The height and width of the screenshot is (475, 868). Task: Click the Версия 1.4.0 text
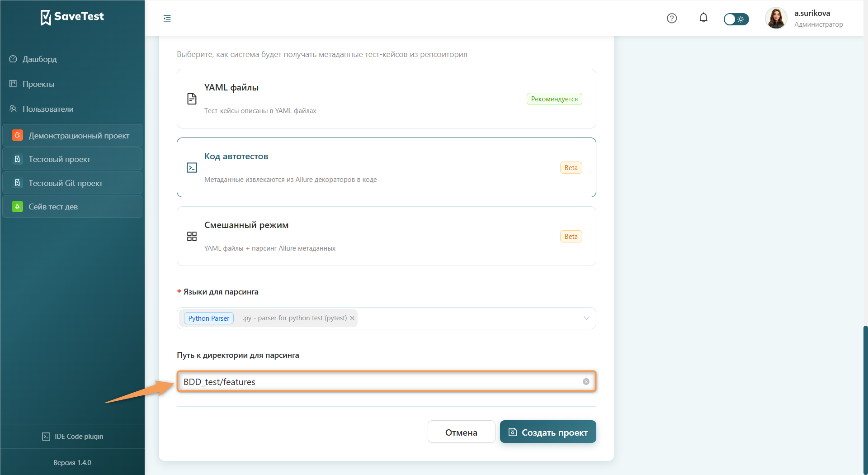(x=72, y=462)
